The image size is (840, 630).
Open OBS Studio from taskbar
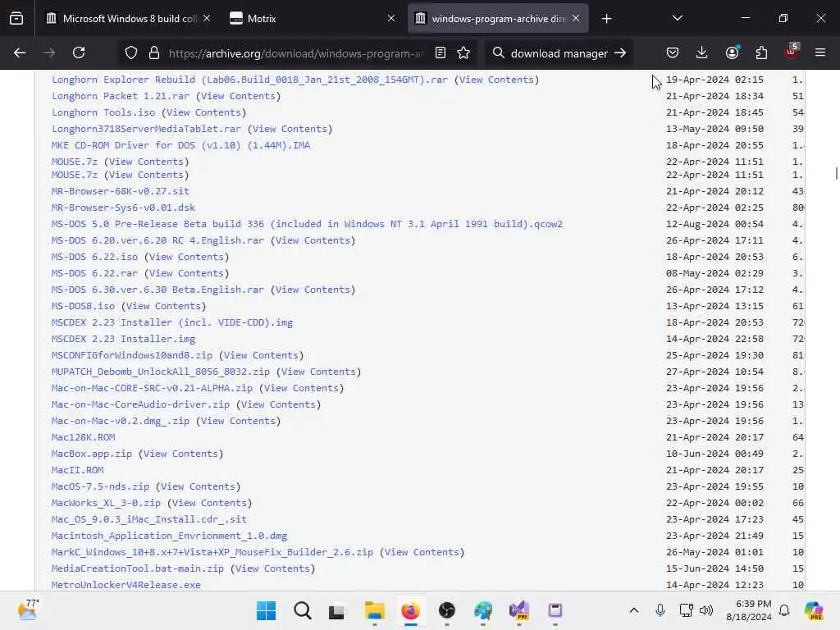click(x=447, y=610)
